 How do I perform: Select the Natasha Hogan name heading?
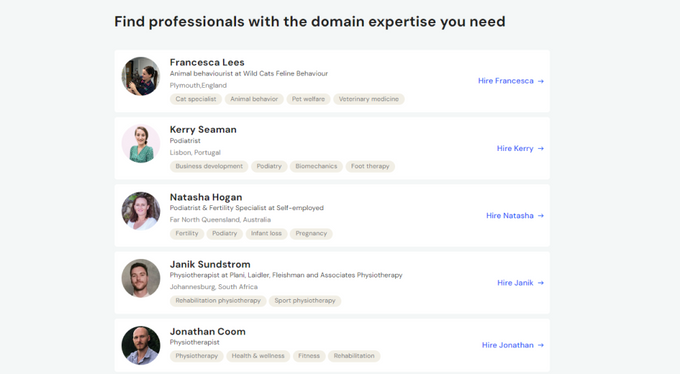pyautogui.click(x=206, y=197)
